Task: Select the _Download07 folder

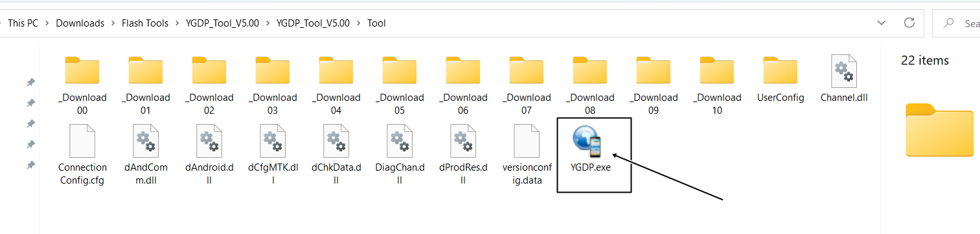Action: [527, 85]
